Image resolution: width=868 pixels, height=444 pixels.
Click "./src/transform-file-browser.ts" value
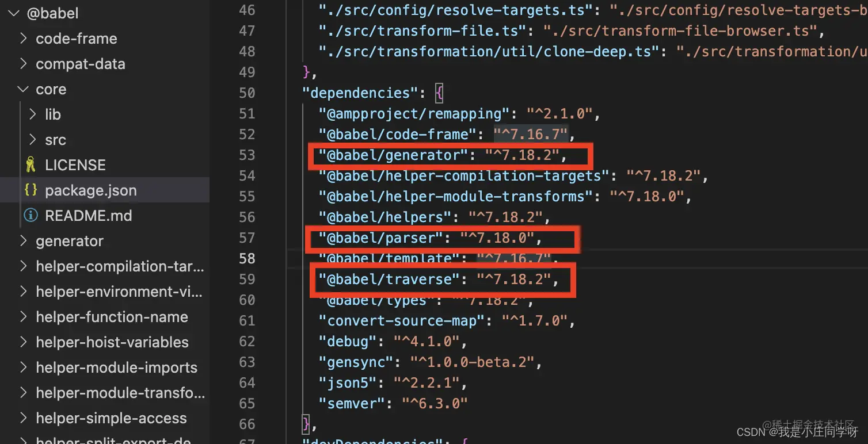point(680,30)
